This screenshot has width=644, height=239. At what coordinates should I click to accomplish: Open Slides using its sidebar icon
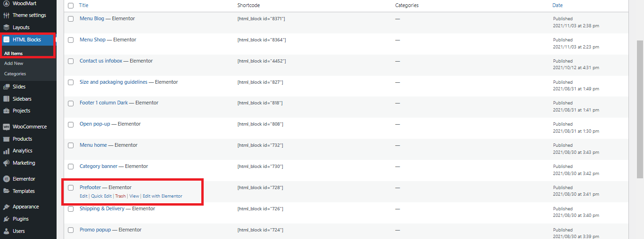6,87
